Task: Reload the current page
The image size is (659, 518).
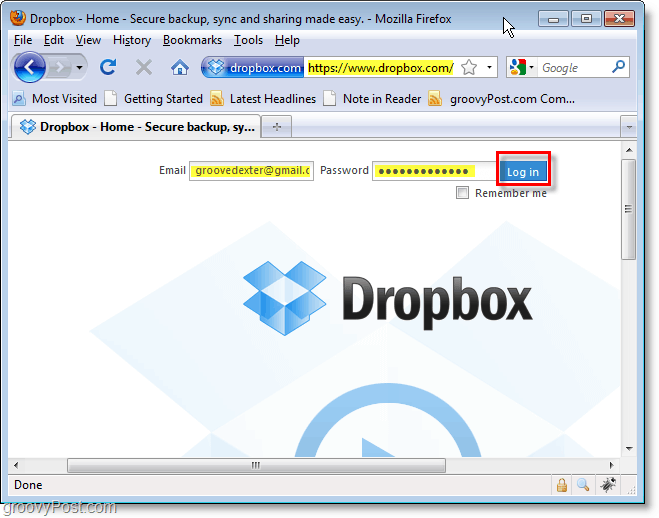Action: click(x=108, y=67)
